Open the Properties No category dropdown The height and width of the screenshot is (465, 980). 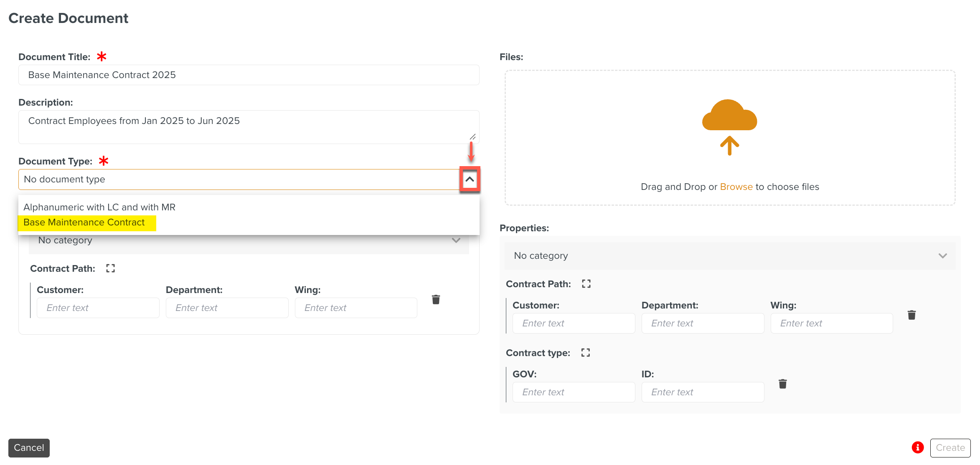[x=729, y=256]
